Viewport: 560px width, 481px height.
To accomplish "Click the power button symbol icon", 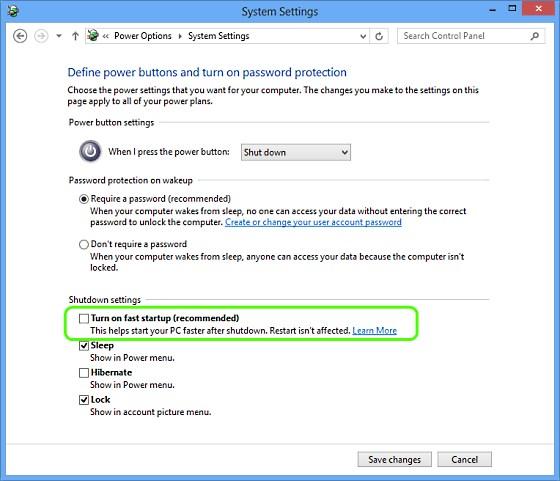I will pos(90,151).
